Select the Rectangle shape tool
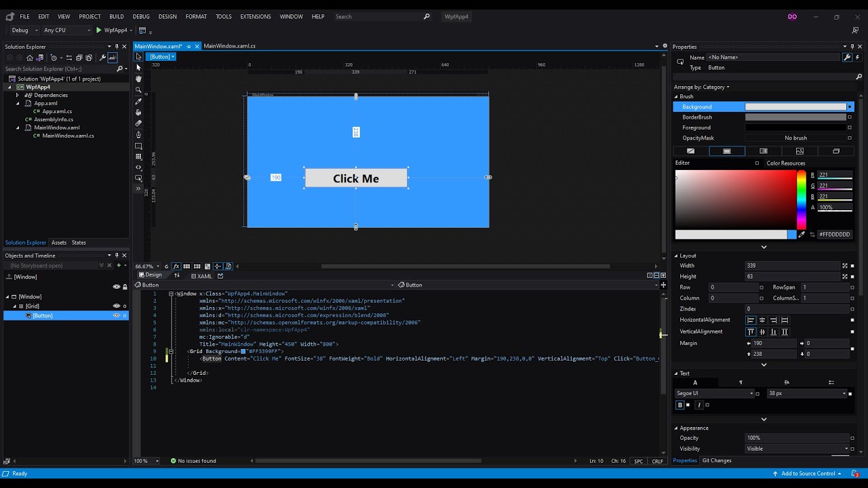The width and height of the screenshot is (868, 488). [138, 146]
